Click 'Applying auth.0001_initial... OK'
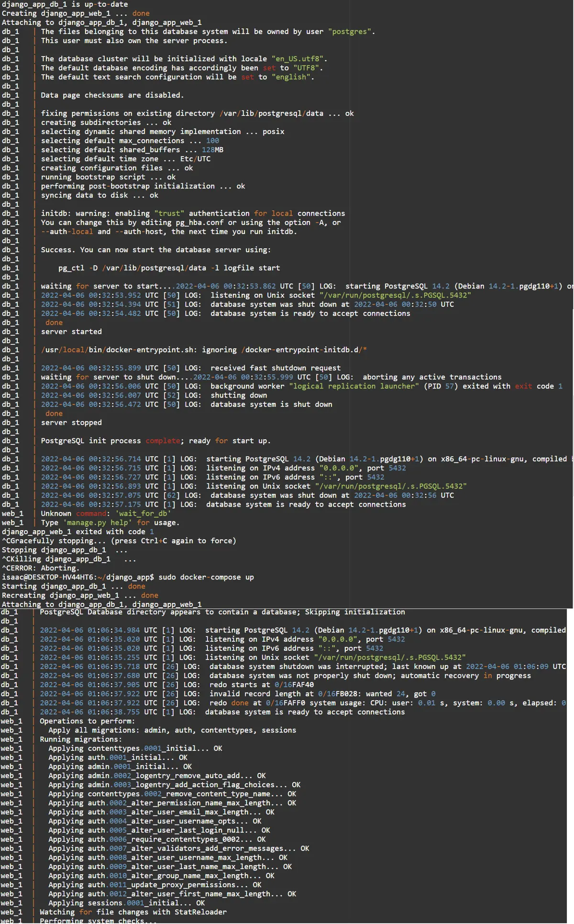The width and height of the screenshot is (574, 924). pos(118,757)
